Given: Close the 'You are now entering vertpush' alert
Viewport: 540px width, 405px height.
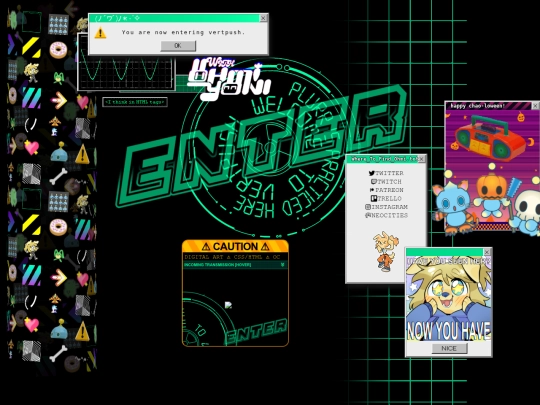Looking at the screenshot, I should [x=263, y=18].
